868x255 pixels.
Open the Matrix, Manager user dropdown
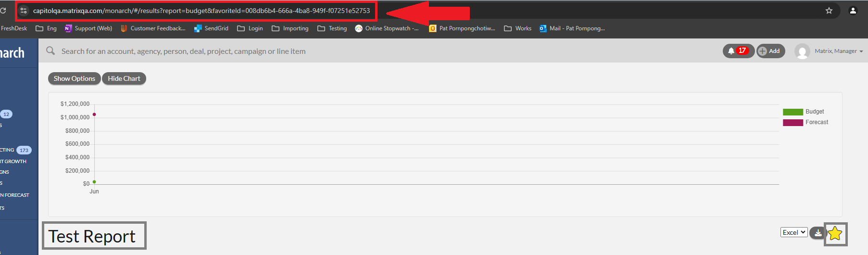(839, 51)
